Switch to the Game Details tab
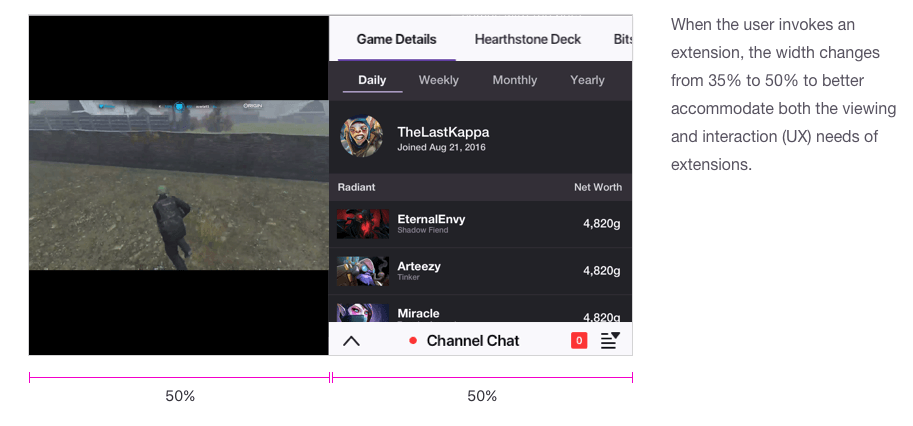The image size is (913, 426). tap(396, 40)
